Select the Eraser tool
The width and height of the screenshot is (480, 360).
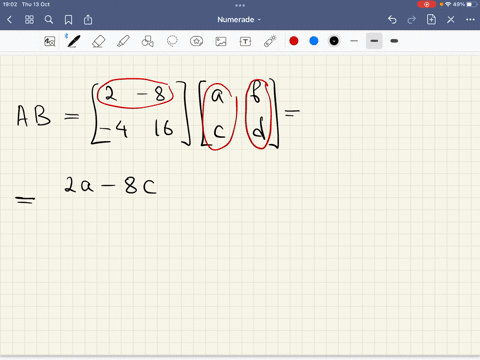pos(98,41)
